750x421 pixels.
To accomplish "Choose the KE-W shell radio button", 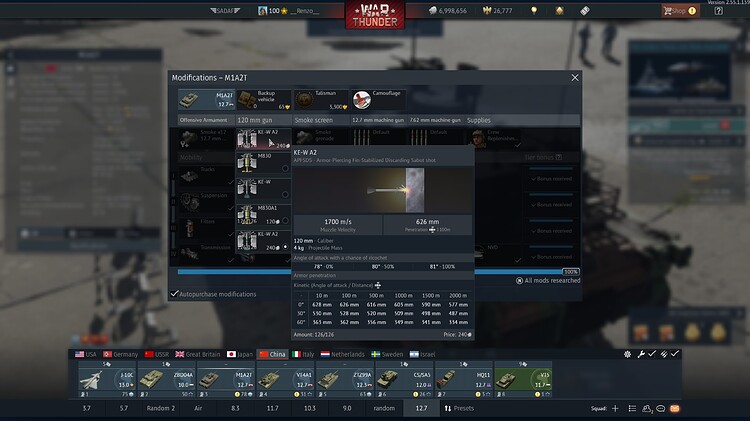I will [285, 194].
